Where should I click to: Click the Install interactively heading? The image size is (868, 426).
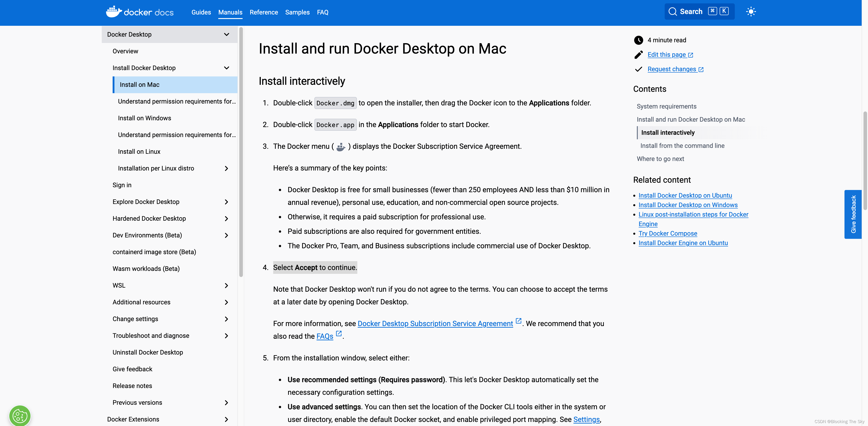point(301,81)
